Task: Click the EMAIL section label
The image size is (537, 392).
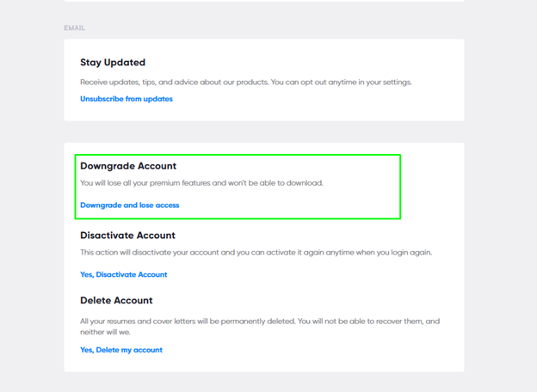Action: [x=75, y=28]
